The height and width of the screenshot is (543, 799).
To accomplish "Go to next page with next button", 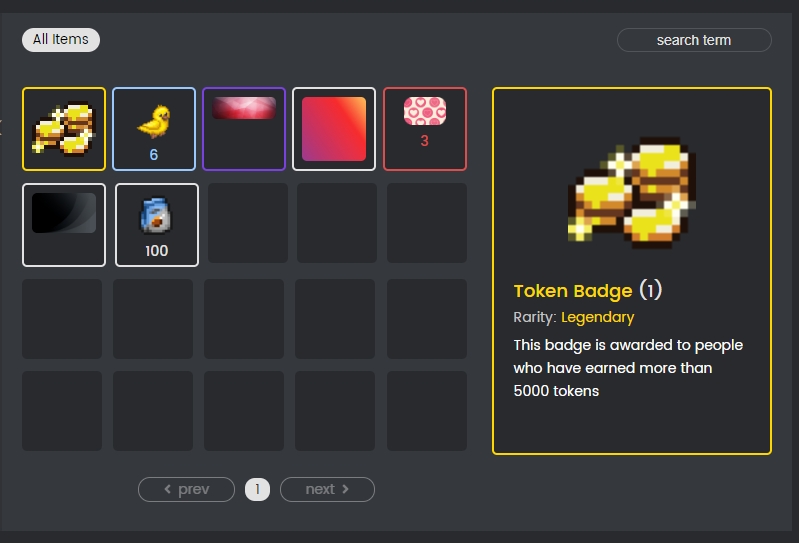I will 327,489.
